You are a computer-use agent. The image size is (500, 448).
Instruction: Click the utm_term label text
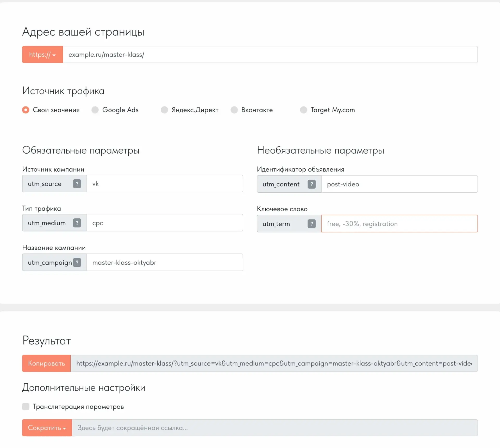(276, 224)
